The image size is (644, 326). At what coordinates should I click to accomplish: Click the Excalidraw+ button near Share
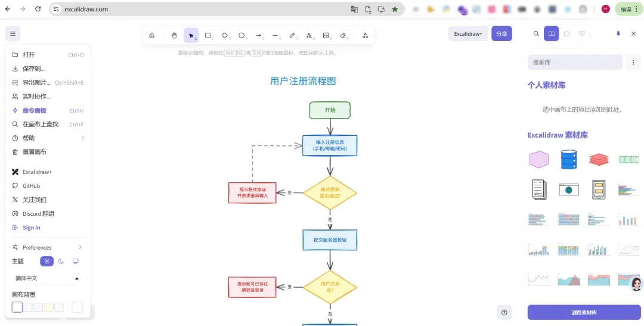point(468,33)
